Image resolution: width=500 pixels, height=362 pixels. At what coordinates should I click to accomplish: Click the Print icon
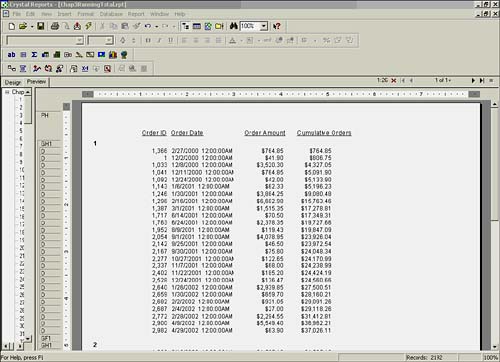pyautogui.click(x=55, y=26)
